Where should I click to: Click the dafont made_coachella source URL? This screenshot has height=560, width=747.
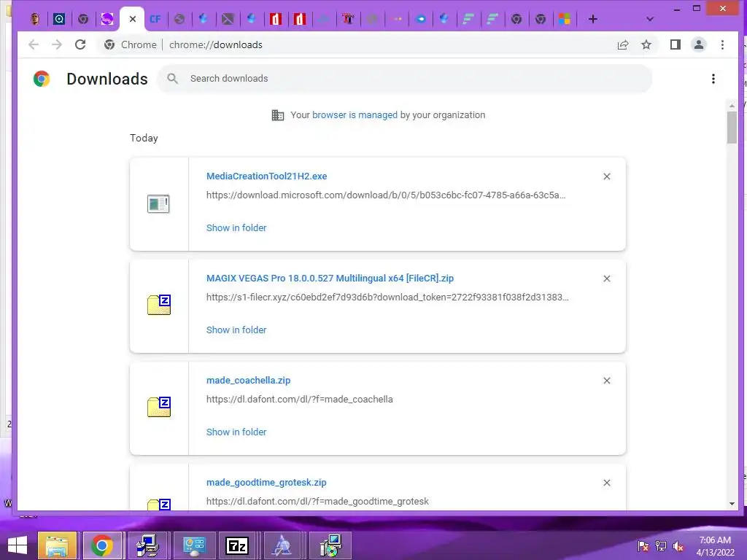pyautogui.click(x=300, y=400)
